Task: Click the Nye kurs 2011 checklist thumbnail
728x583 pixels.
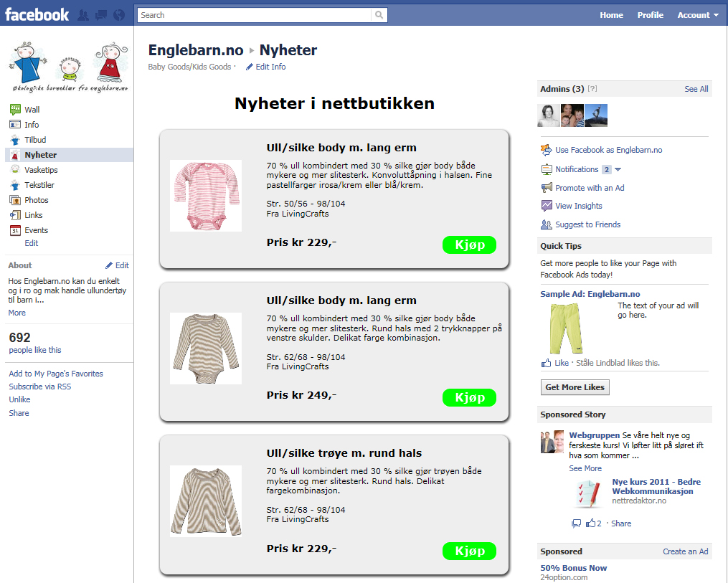Action: (x=588, y=493)
